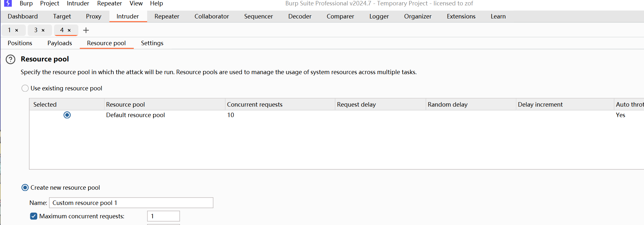Click the Auto throttle column header
Image resolution: width=644 pixels, height=225 pixels.
(629, 104)
